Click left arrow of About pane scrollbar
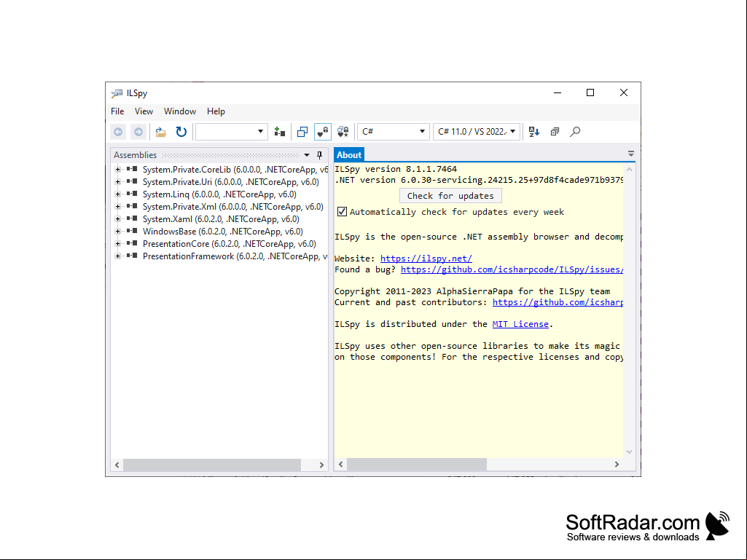 click(340, 465)
